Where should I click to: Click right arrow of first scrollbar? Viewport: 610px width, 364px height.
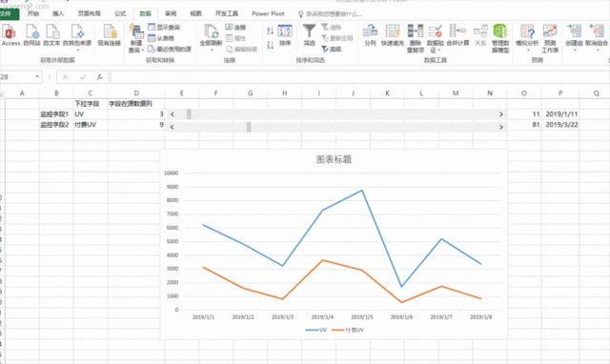coord(501,114)
